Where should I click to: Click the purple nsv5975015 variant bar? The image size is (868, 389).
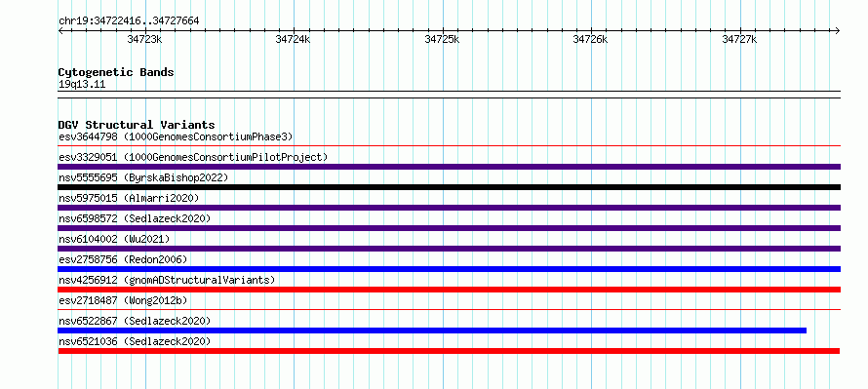450,208
